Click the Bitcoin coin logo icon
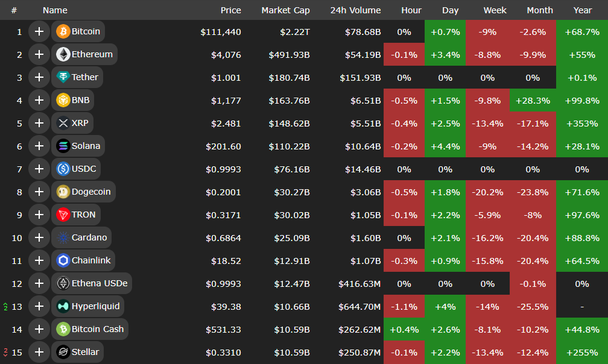This screenshot has height=364, width=608. tap(63, 31)
